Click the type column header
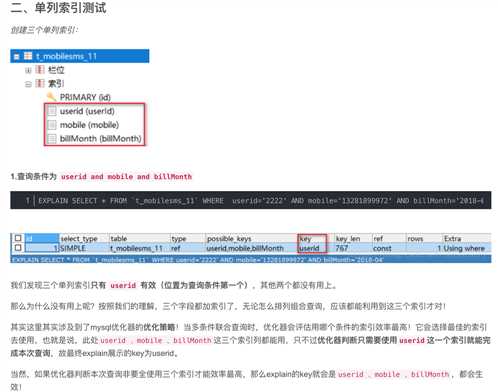 tap(187, 238)
